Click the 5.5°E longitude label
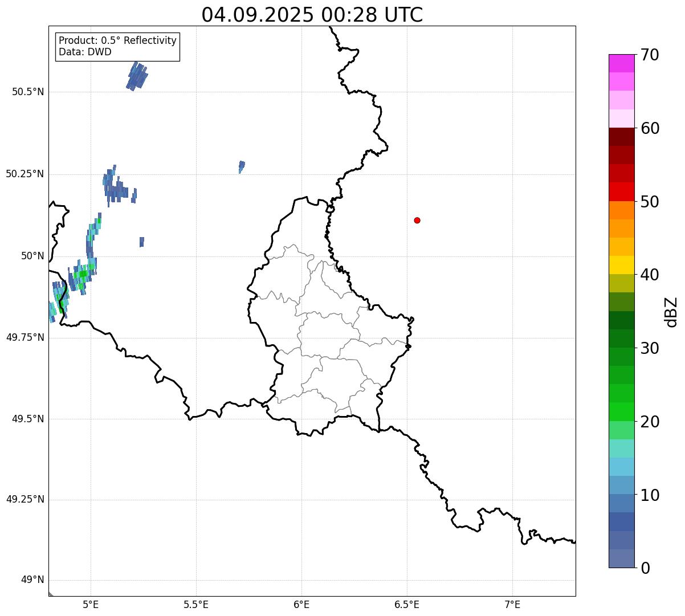 coord(196,605)
